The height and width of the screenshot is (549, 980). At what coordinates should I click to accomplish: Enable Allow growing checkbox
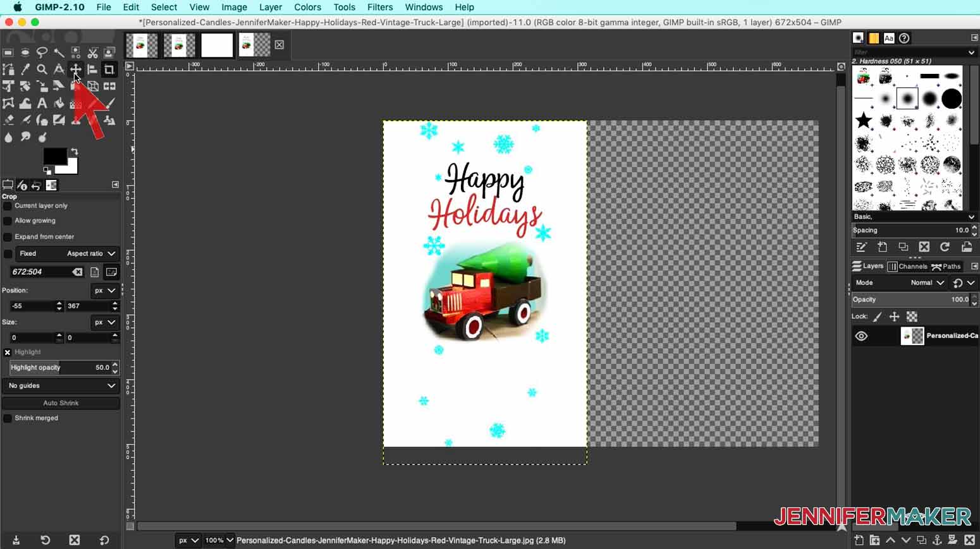pos(8,220)
